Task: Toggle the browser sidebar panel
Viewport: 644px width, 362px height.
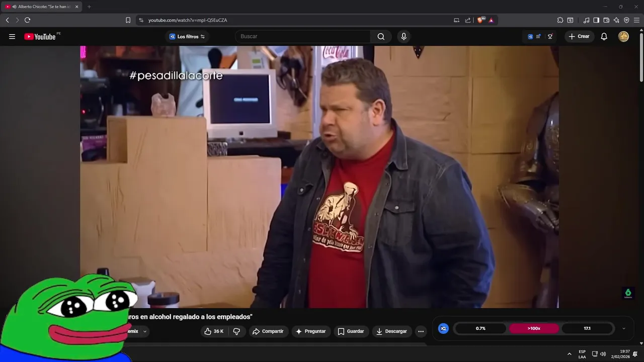Action: point(596,20)
